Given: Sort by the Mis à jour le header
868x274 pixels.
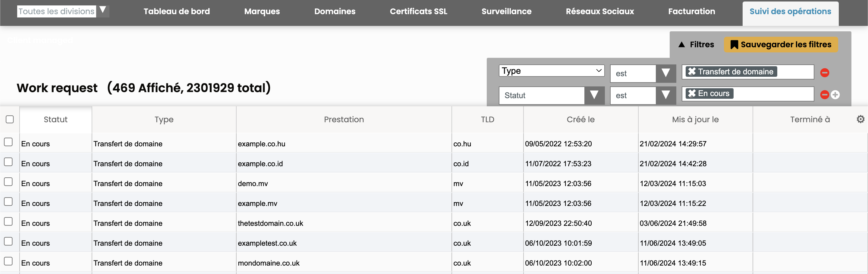Looking at the screenshot, I should click(695, 120).
